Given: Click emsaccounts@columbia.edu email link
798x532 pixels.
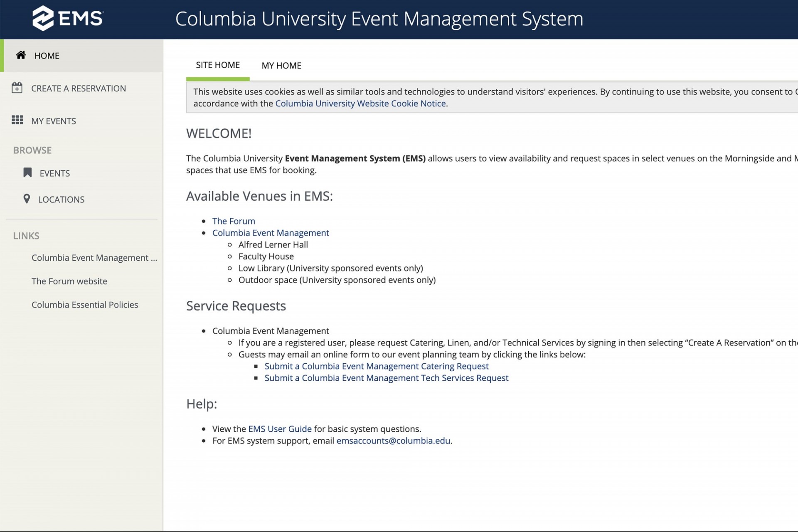Looking at the screenshot, I should [393, 440].
